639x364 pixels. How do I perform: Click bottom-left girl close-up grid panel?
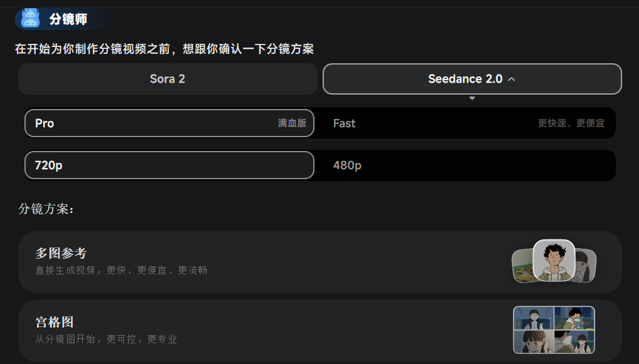[x=534, y=341]
